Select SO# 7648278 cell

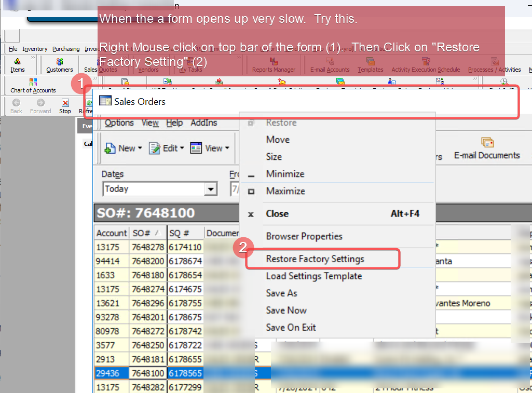(x=148, y=247)
